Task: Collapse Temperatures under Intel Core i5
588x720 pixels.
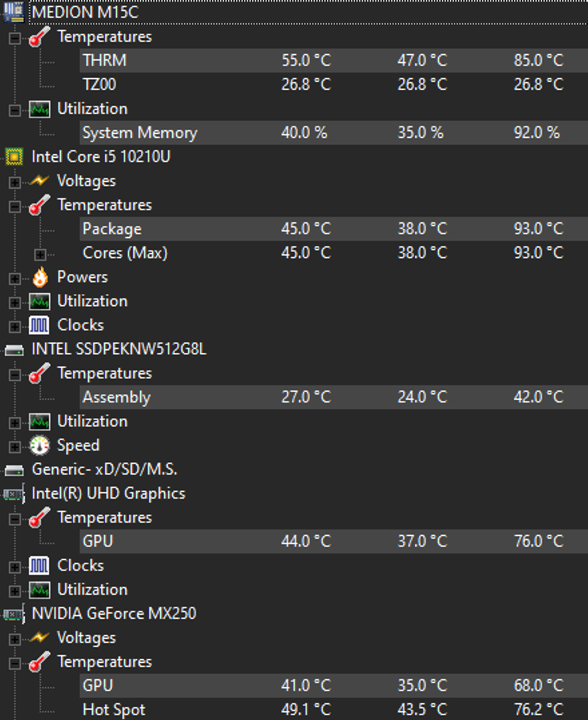Action: coord(15,207)
